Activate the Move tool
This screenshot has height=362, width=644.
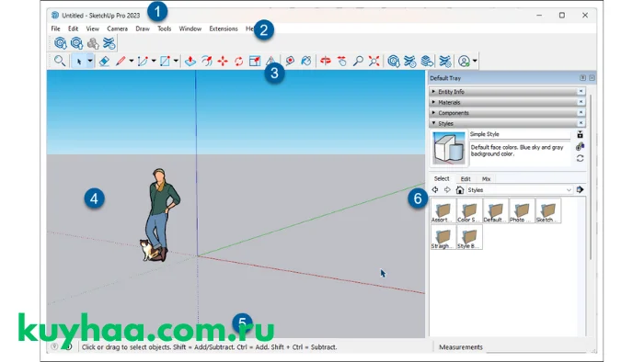tap(223, 61)
